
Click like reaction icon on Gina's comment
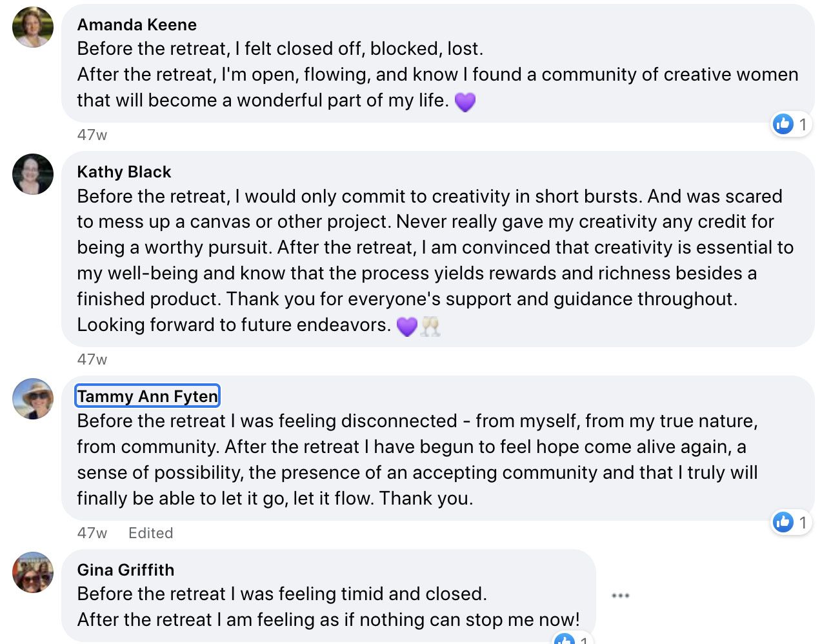tap(565, 639)
